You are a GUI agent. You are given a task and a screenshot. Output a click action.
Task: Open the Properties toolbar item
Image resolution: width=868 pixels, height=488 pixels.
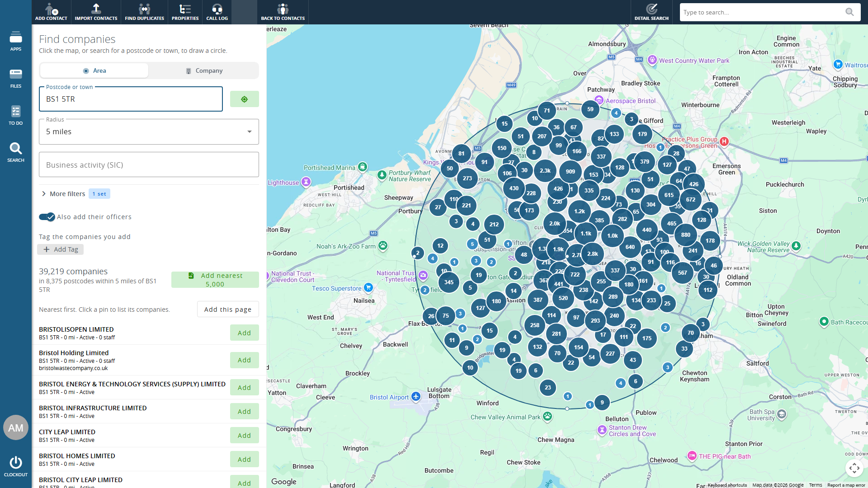(185, 12)
